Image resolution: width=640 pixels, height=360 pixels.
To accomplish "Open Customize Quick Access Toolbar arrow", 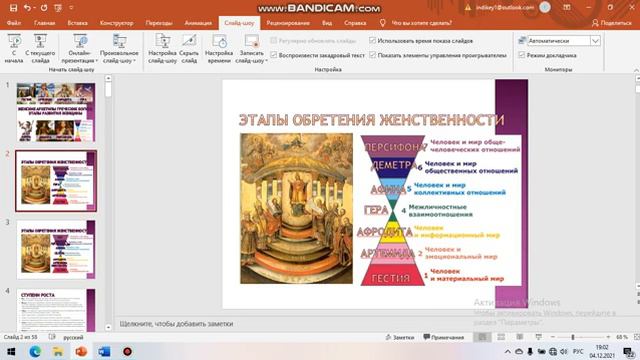I will [x=71, y=8].
